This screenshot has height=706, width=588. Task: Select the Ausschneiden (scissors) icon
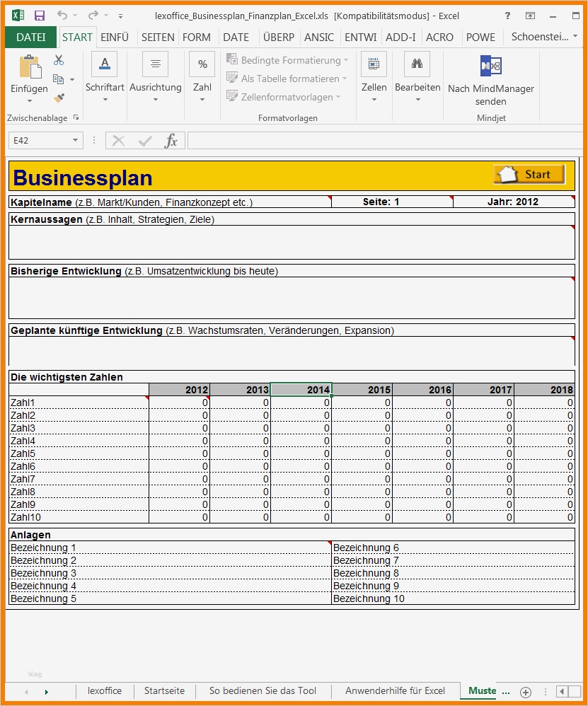pos(58,60)
